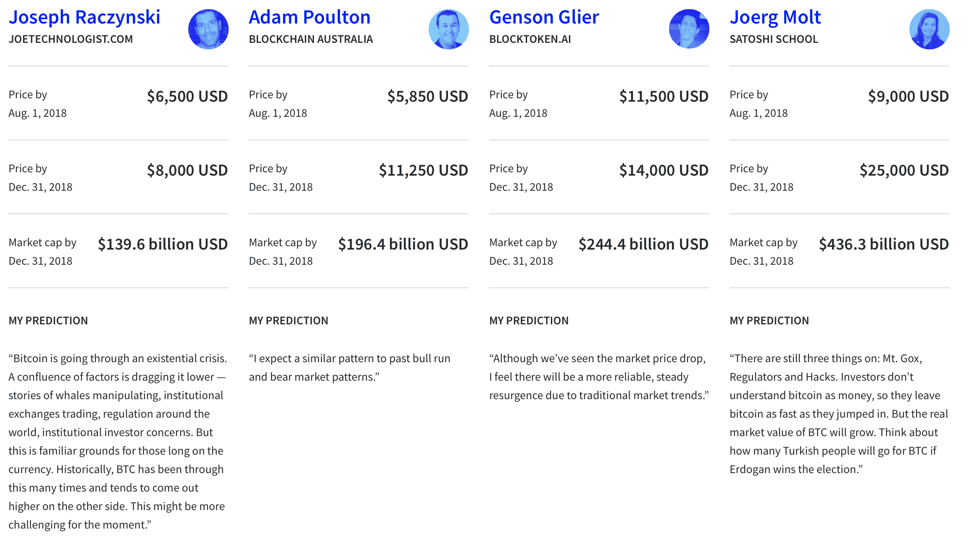Open the Genson Glier name link
The width and height of the screenshot is (980, 542).
544,17
